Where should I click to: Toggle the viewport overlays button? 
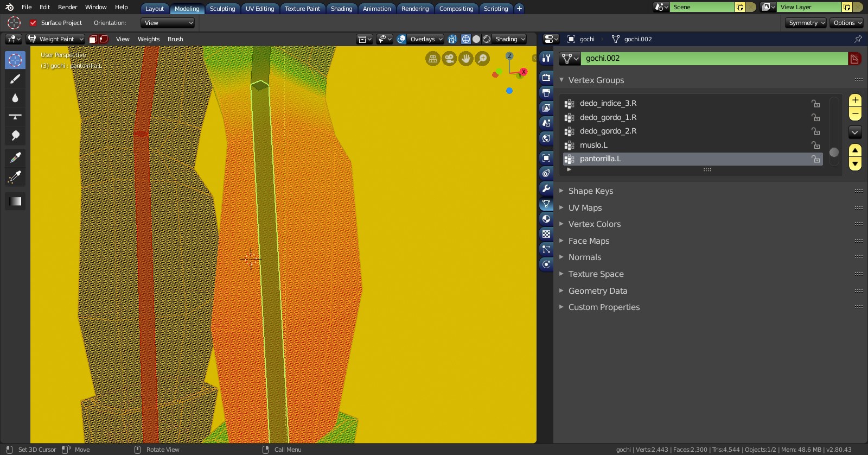pyautogui.click(x=401, y=39)
